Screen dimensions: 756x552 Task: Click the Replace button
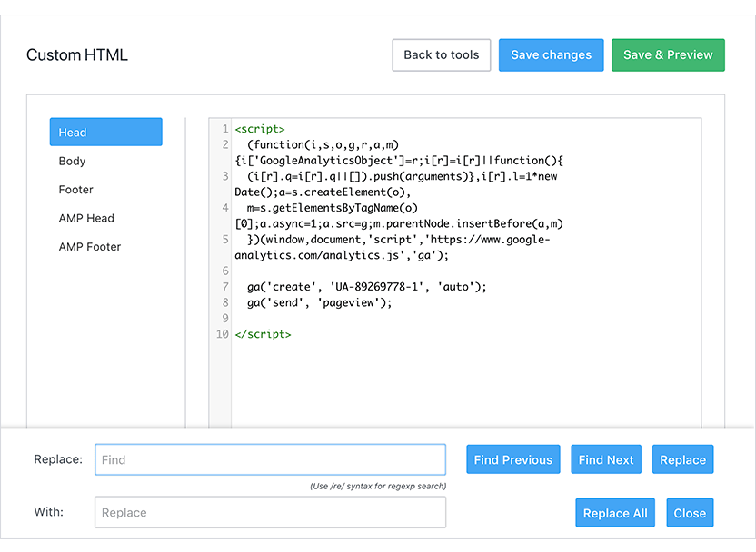(x=682, y=459)
